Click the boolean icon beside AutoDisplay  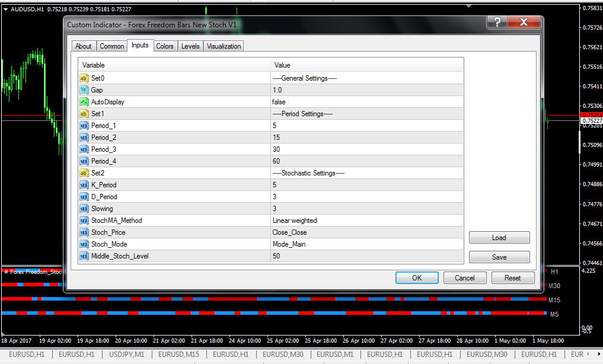(84, 102)
